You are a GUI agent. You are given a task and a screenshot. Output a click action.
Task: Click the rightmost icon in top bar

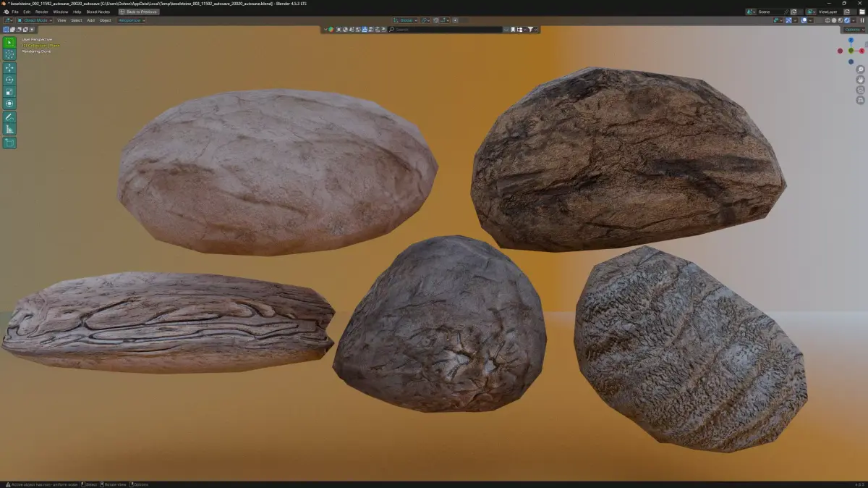(861, 12)
